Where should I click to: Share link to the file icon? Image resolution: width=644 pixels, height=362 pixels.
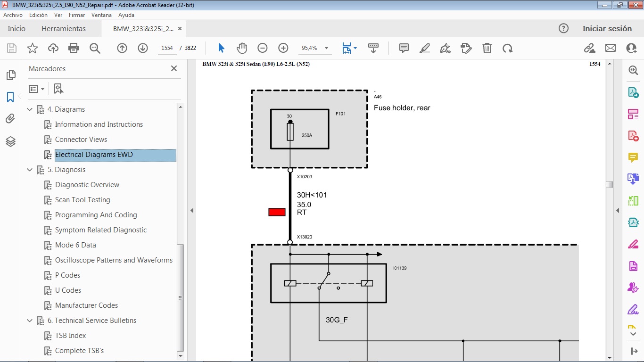coord(589,48)
